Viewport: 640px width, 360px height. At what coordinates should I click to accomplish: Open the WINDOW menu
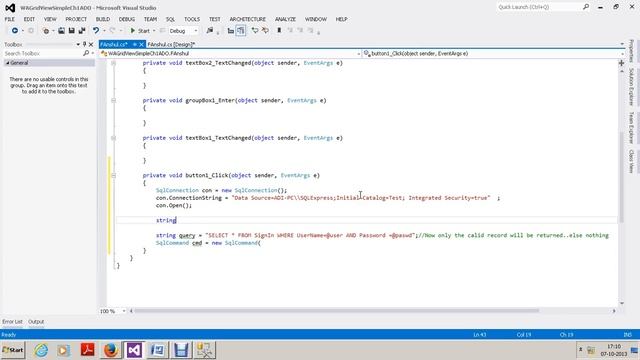tap(316, 19)
